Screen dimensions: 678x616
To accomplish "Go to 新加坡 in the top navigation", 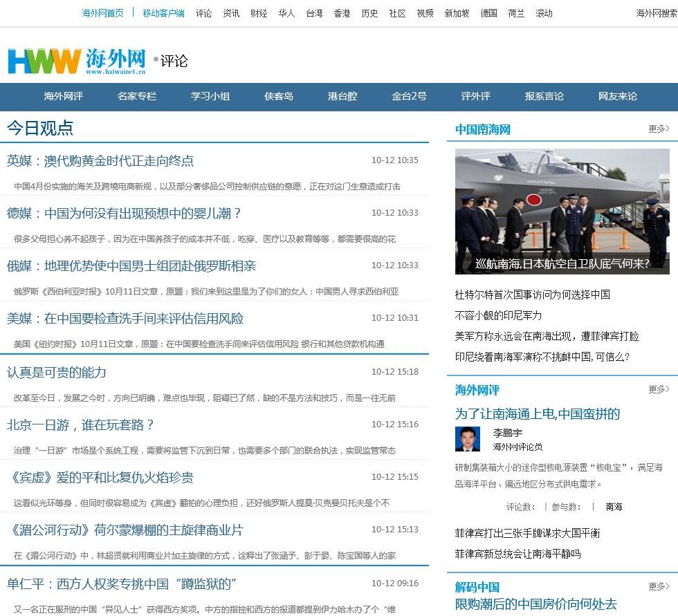I will pyautogui.click(x=457, y=13).
